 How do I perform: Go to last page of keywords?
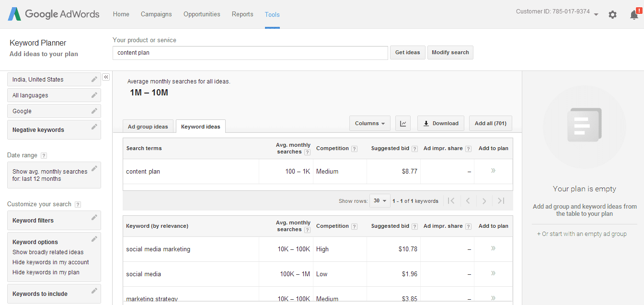pyautogui.click(x=501, y=201)
